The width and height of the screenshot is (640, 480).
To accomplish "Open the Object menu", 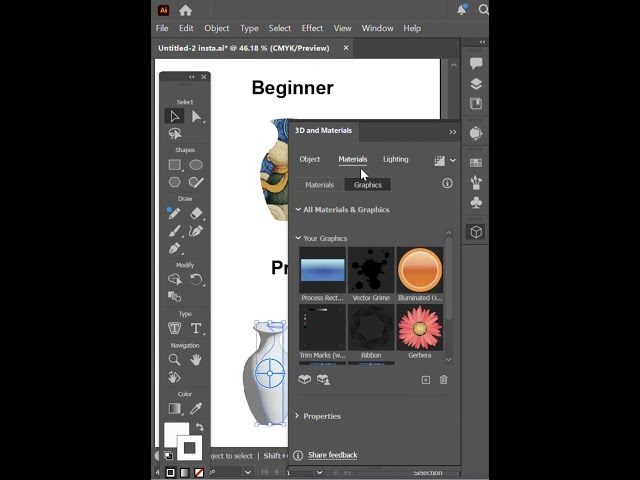I will [x=217, y=28].
